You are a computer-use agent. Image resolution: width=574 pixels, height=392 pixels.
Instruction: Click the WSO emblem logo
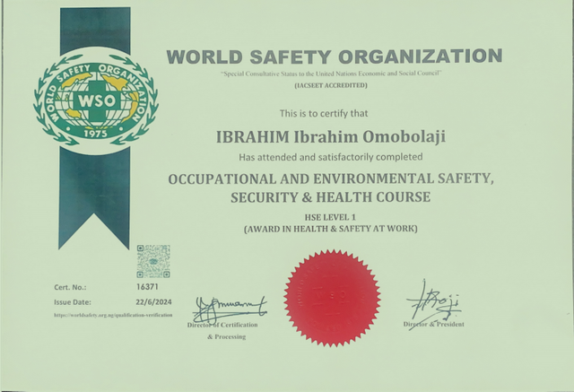96,101
